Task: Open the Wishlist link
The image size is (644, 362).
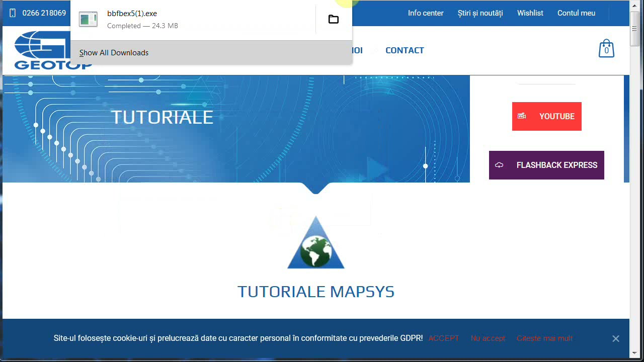Action: (530, 13)
